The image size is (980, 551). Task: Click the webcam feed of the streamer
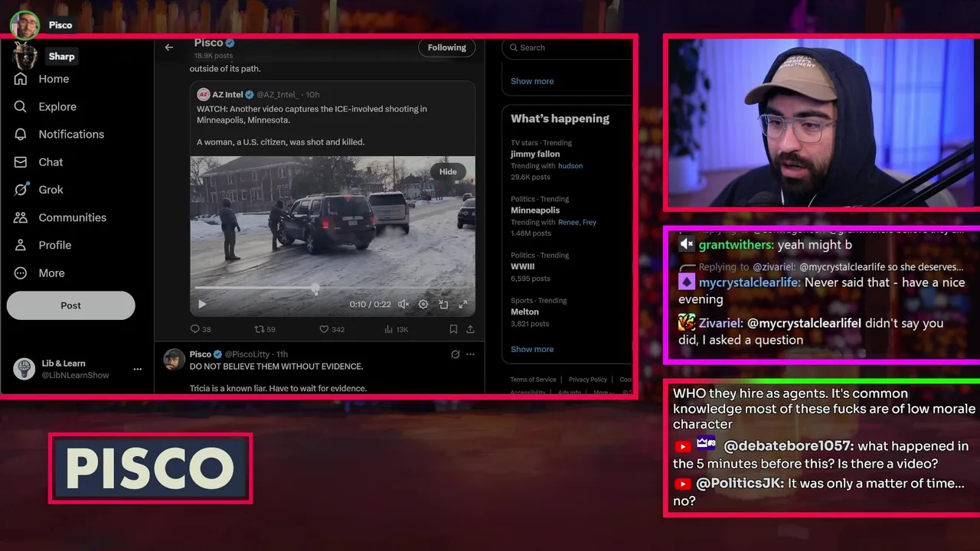820,122
